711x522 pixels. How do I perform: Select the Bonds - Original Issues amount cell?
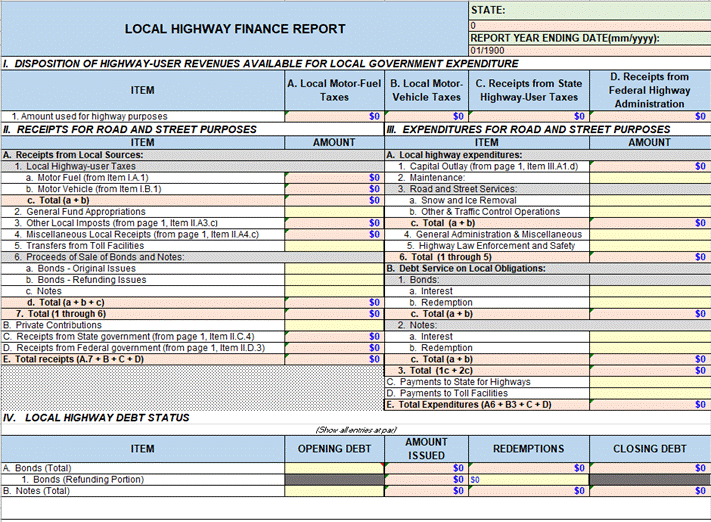pos(334,268)
